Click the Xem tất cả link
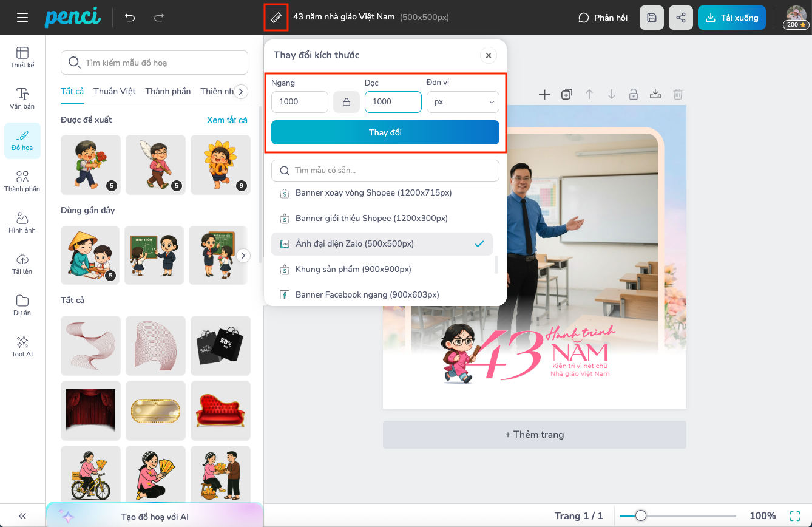This screenshot has width=812, height=527. click(x=227, y=120)
